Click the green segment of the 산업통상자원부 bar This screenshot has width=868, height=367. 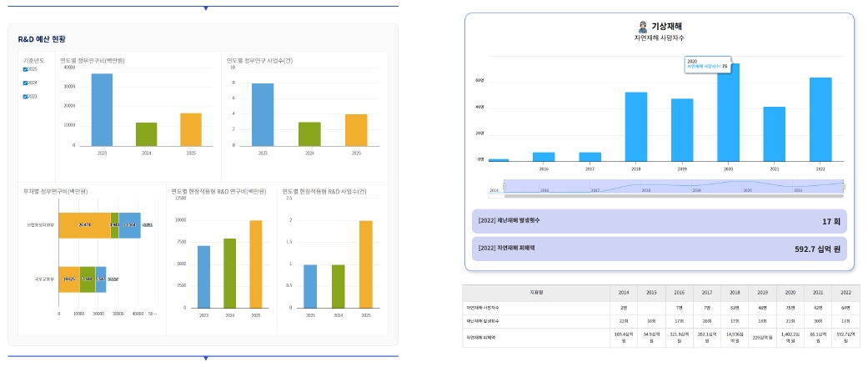tap(114, 225)
